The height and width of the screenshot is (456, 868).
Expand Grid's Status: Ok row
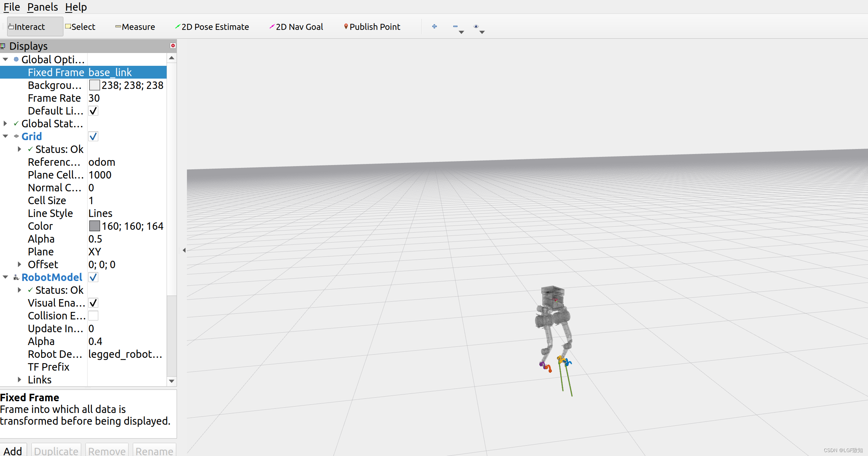[x=20, y=149]
